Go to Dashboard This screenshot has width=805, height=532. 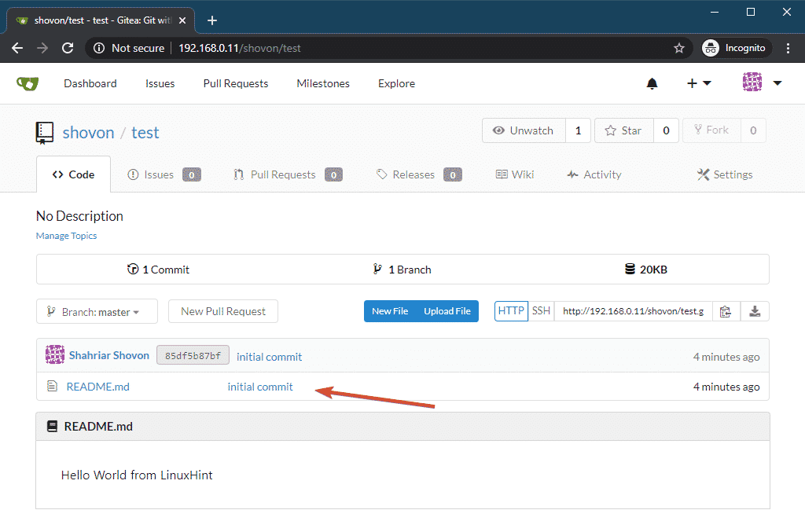[x=90, y=83]
